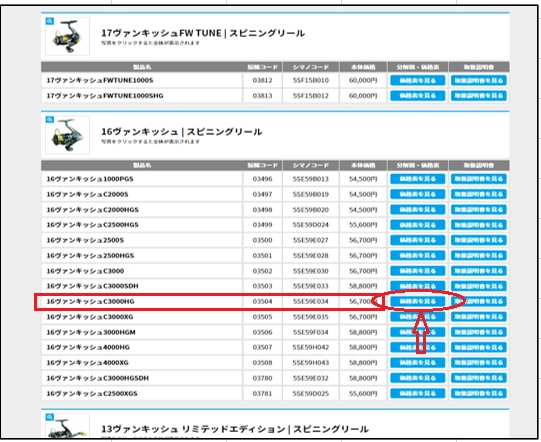This screenshot has height=442, width=541.
Task: View price table for 16 Vanquish C3000HG
Action: click(x=417, y=301)
